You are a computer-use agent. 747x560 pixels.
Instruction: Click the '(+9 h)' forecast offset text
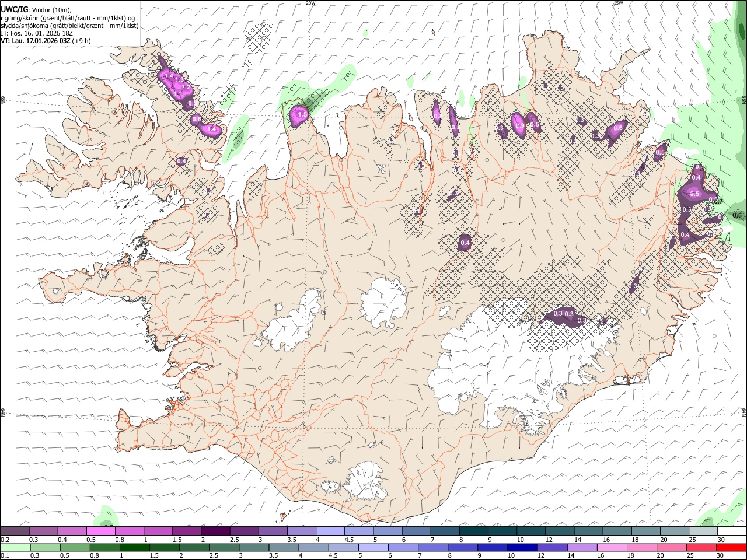pyautogui.click(x=82, y=41)
